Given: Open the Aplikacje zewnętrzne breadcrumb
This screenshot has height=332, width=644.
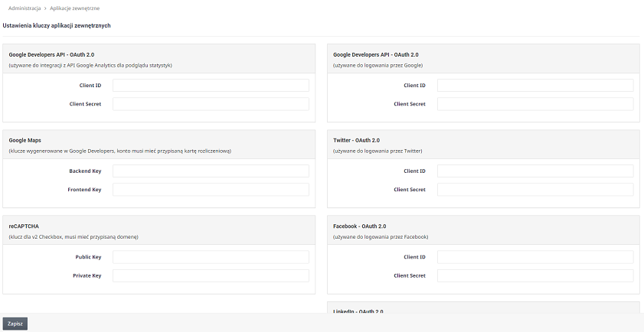Looking at the screenshot, I should [x=75, y=8].
